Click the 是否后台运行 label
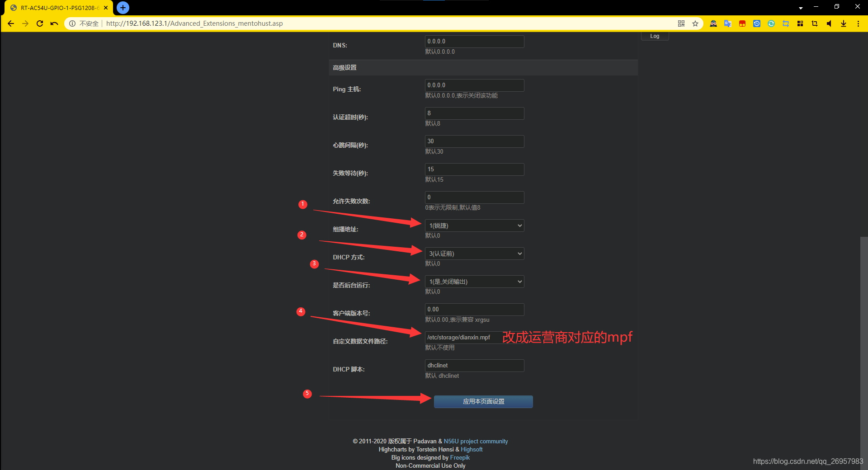This screenshot has width=868, height=470. point(351,285)
